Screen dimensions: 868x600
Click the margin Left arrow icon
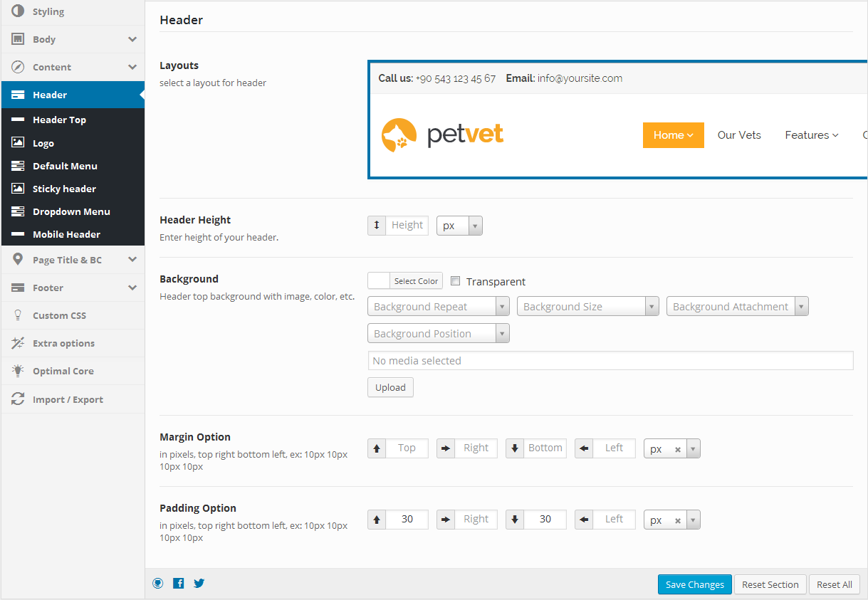584,448
